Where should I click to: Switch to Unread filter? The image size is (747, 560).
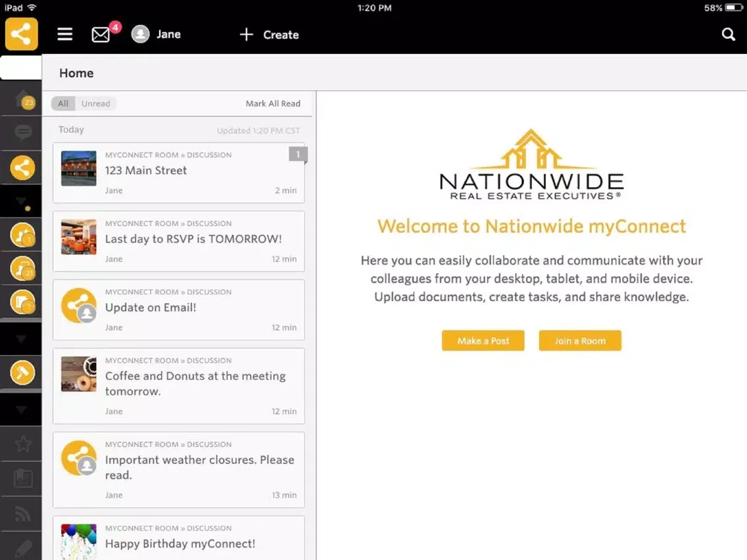96,103
